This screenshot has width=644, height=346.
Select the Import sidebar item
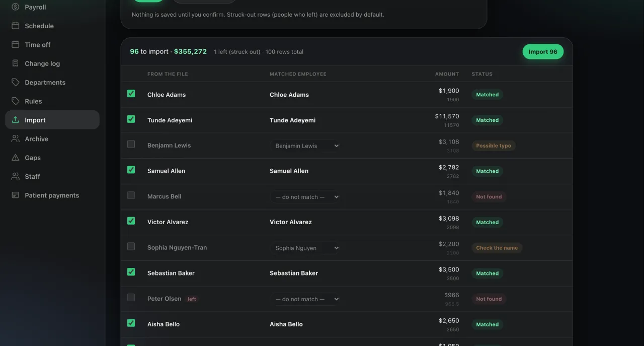52,120
